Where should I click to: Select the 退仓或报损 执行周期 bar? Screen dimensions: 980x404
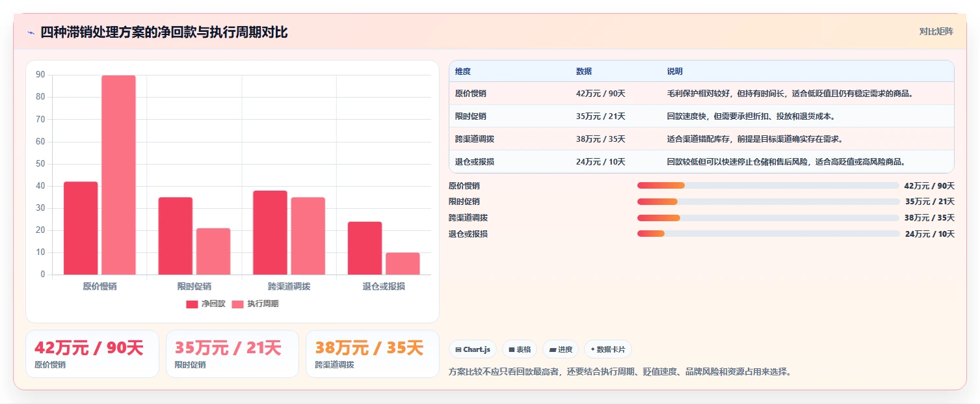coord(403,263)
